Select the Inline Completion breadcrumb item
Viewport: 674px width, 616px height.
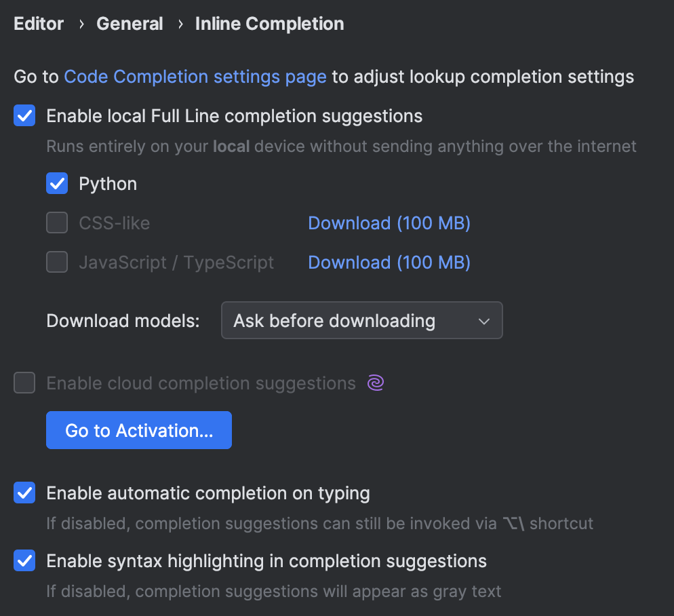[269, 24]
